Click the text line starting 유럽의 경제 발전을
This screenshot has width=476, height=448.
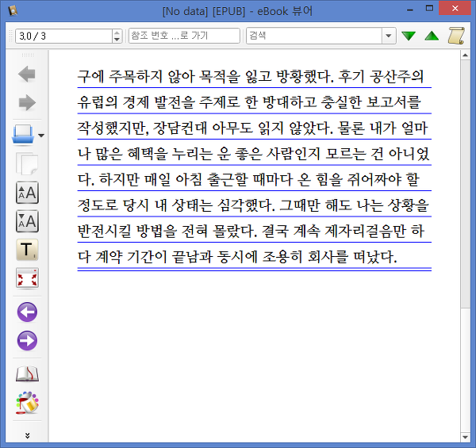pos(249,102)
